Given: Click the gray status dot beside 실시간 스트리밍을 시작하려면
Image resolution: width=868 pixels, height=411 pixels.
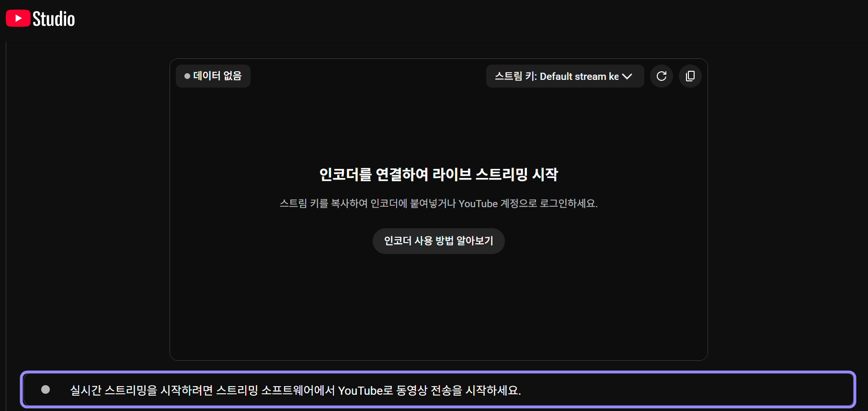Looking at the screenshot, I should pos(46,389).
